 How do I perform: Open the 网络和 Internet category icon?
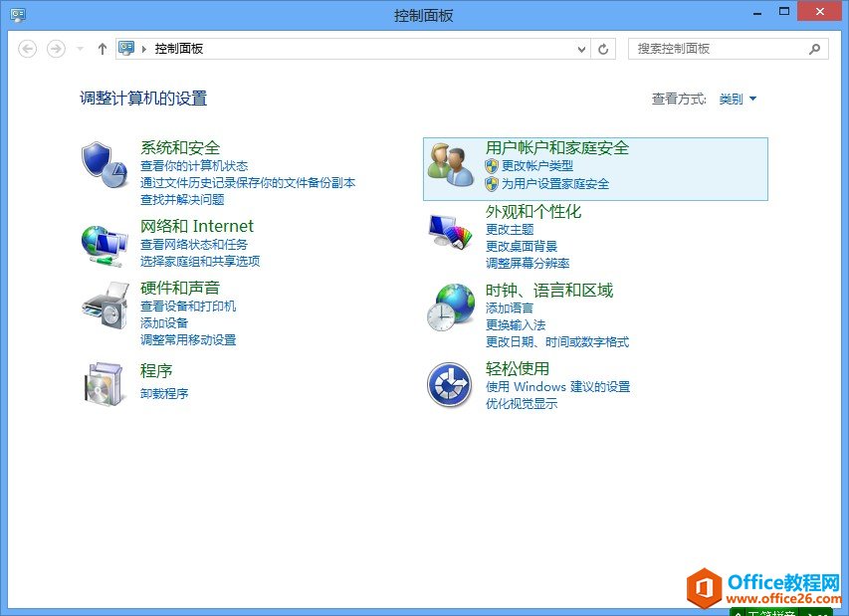click(103, 244)
